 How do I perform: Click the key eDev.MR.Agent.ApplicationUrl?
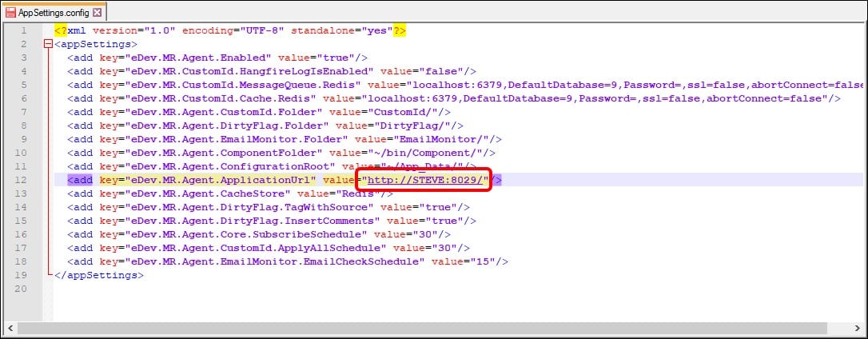pyautogui.click(x=222, y=179)
